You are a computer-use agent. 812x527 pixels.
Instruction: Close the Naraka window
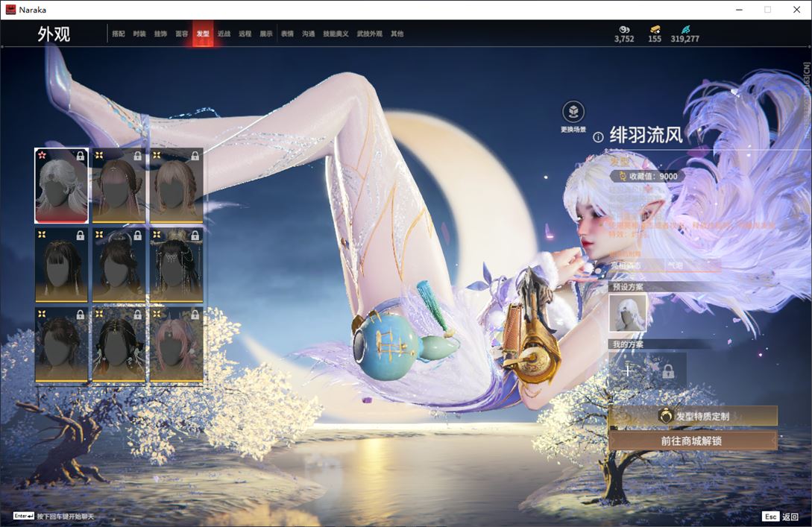pos(797,10)
